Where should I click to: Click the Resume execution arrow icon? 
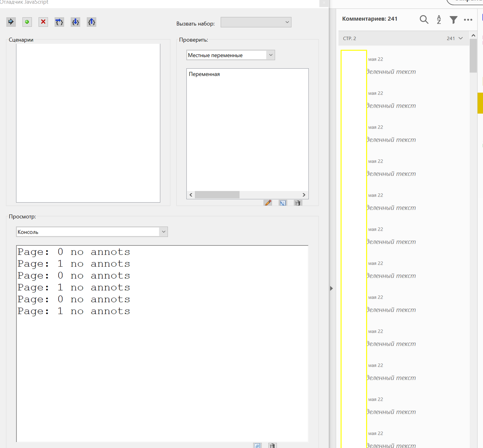(x=11, y=22)
